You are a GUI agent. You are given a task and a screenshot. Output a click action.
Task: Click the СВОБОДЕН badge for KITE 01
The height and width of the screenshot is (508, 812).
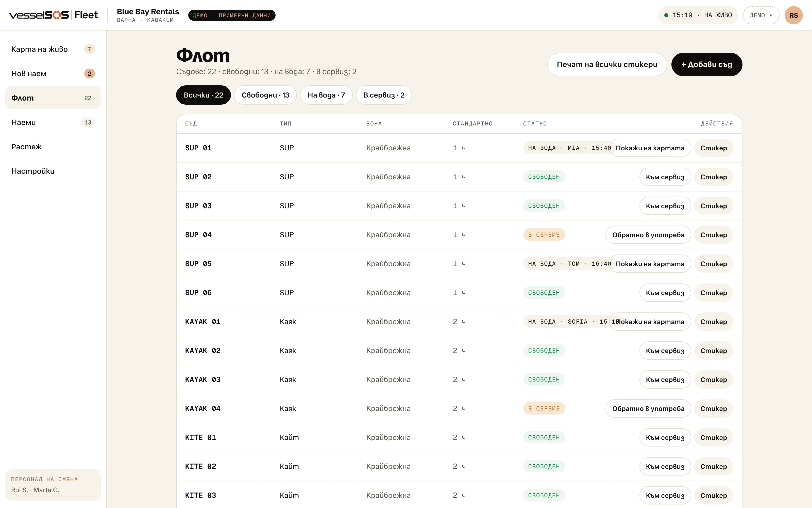tap(544, 437)
